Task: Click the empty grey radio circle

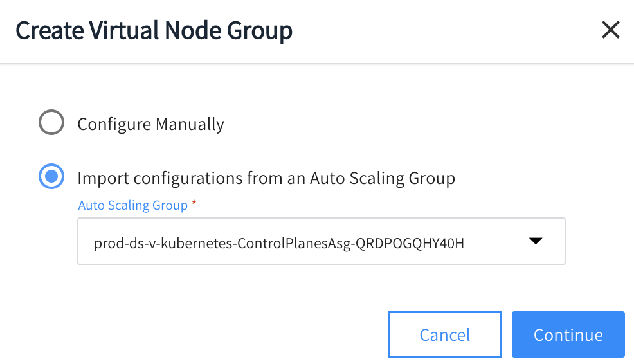Action: click(x=51, y=123)
